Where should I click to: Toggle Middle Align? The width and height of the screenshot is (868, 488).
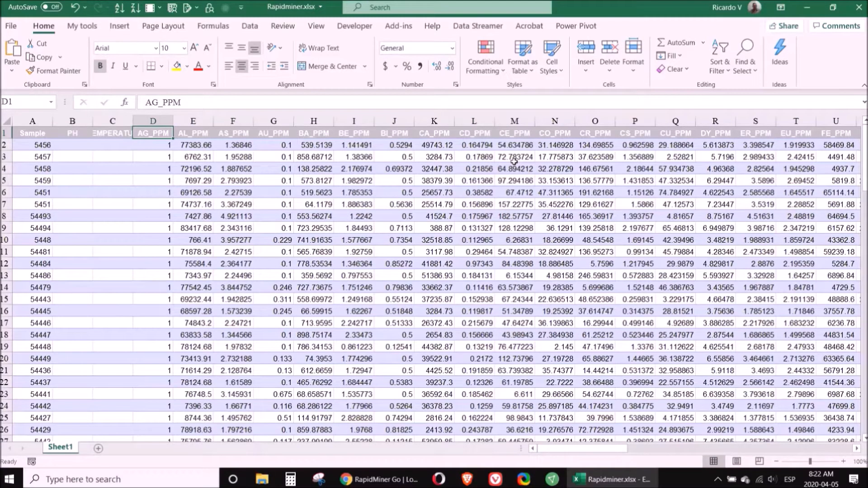(242, 47)
